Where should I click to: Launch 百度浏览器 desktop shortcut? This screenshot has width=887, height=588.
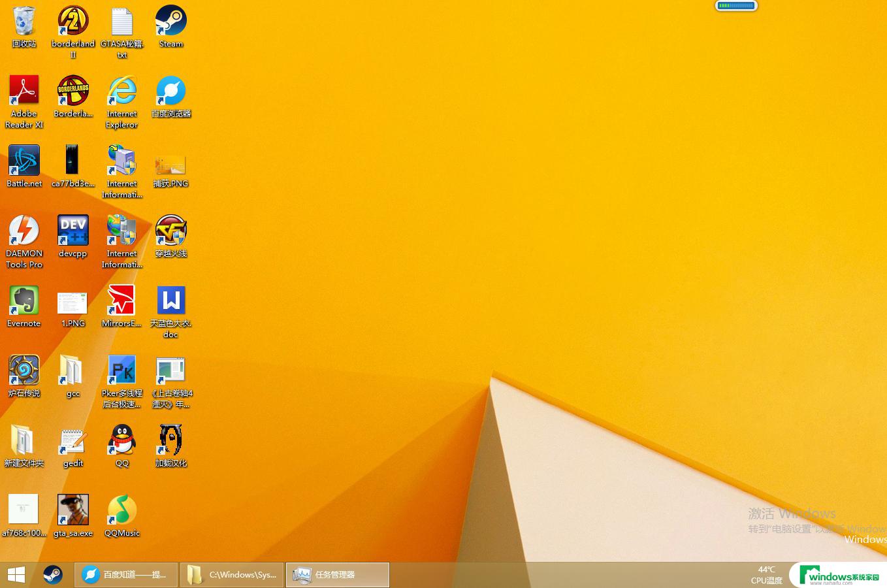coord(171,97)
